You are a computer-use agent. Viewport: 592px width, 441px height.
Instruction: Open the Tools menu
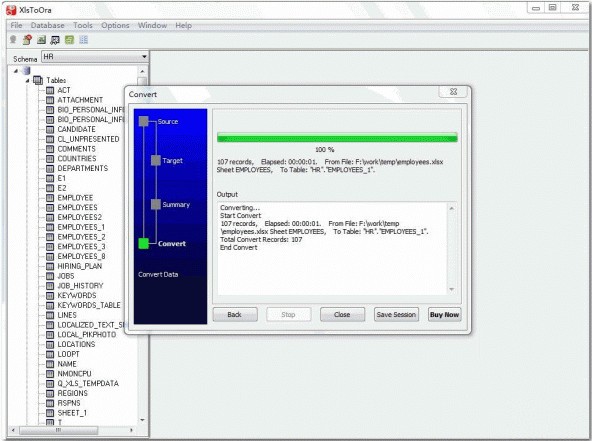coord(83,25)
